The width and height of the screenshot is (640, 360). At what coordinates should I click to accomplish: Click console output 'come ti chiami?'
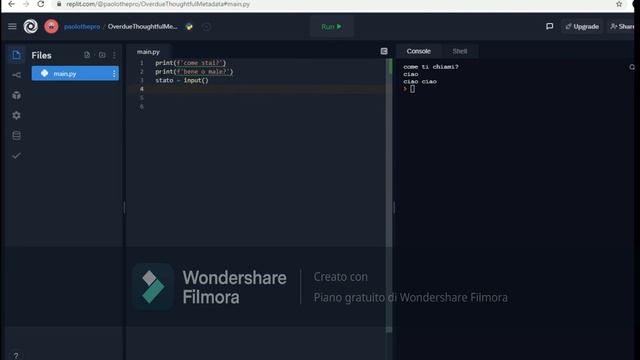pyautogui.click(x=431, y=67)
